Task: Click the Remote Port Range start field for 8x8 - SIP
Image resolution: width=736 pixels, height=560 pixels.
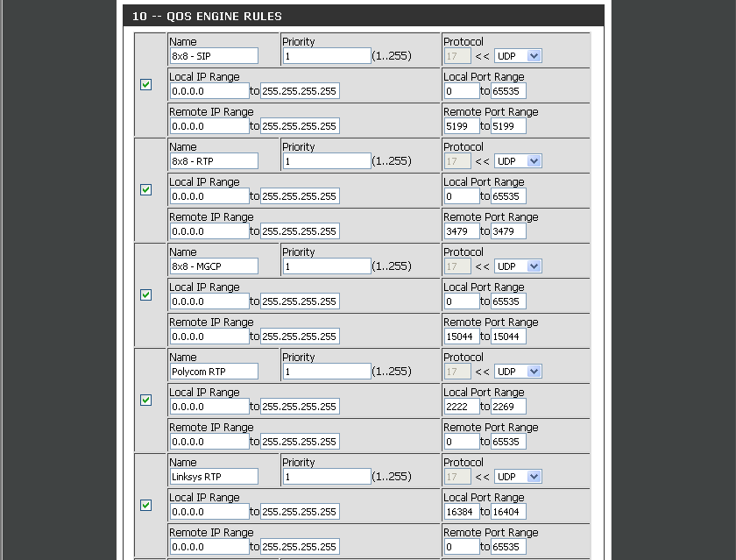Action: tap(461, 126)
